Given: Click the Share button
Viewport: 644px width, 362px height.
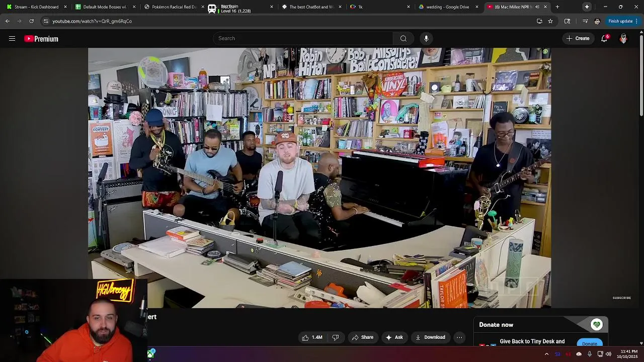Looking at the screenshot, I should [363, 337].
